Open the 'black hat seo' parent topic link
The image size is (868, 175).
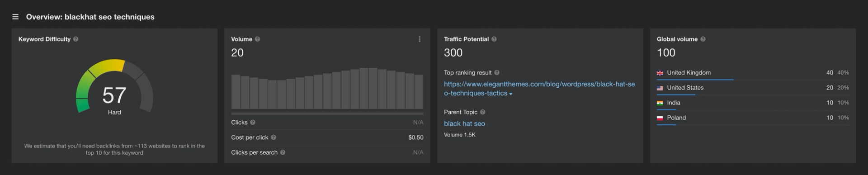464,123
